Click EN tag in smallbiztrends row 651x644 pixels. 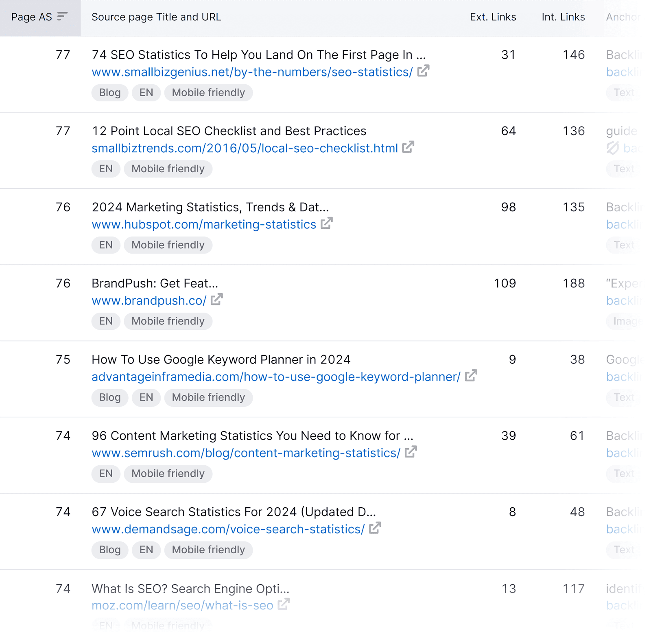click(106, 169)
